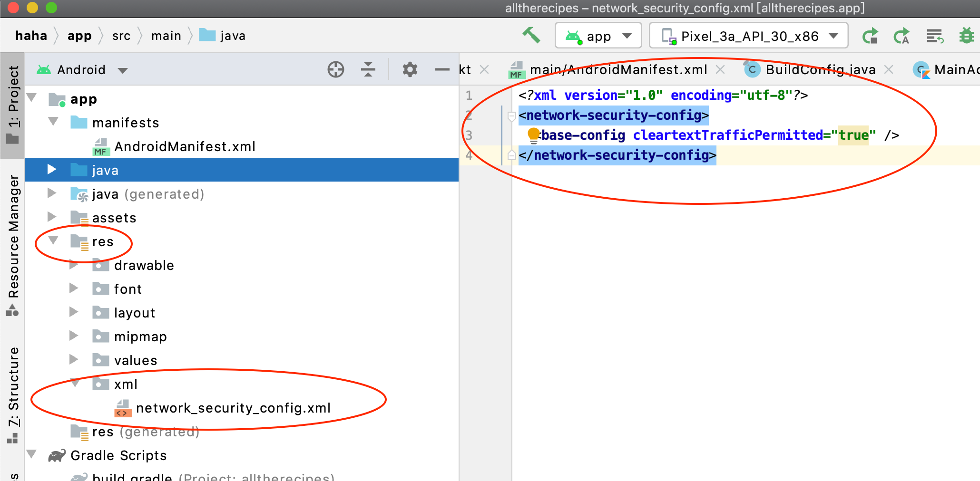Hide the Project panel with minus icon
Viewport: 980px width, 481px height.
coord(442,70)
